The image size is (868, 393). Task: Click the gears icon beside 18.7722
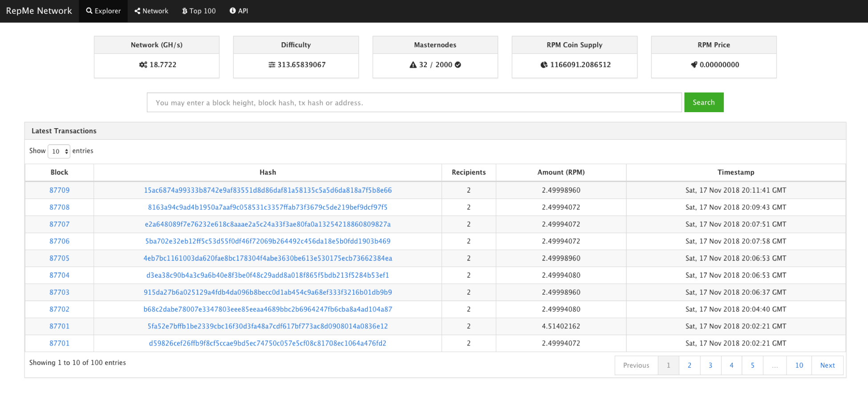pyautogui.click(x=143, y=65)
